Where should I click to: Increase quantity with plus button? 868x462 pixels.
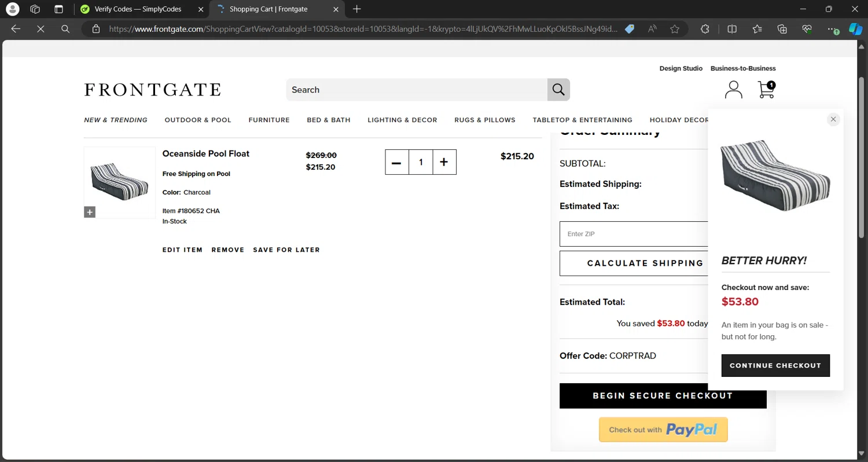click(444, 162)
